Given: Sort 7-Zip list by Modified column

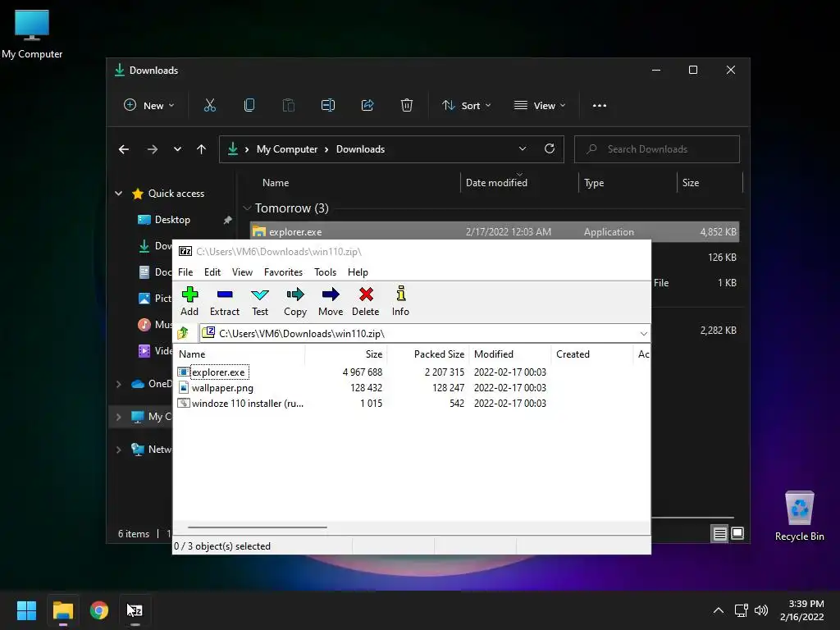Looking at the screenshot, I should pos(510,354).
